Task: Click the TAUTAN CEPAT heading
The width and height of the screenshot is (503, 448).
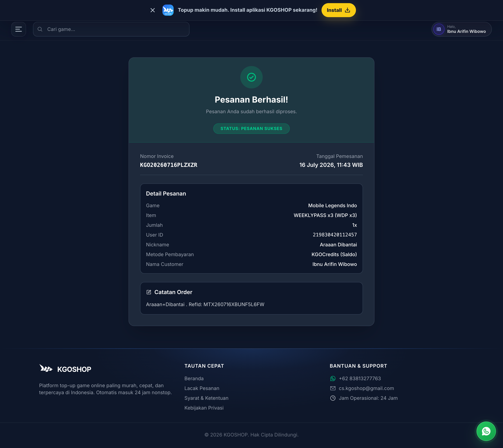Action: [x=204, y=366]
